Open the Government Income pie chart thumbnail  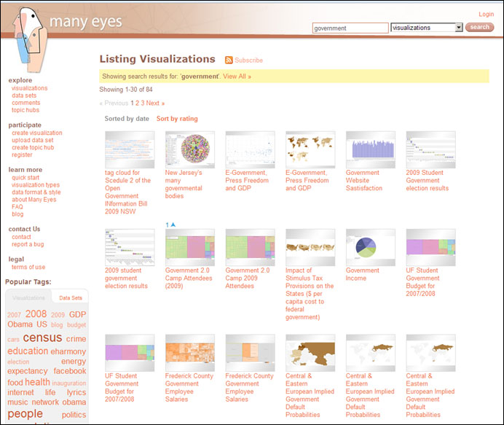pyautogui.click(x=371, y=247)
